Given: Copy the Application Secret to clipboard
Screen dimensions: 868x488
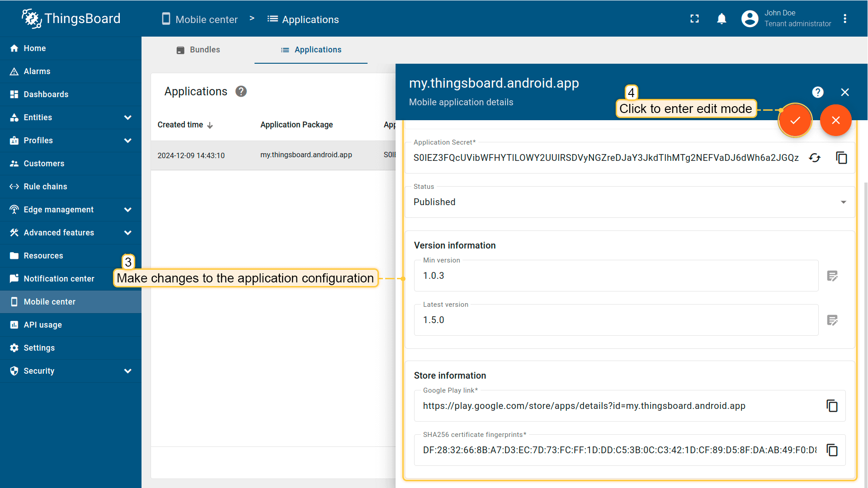Looking at the screenshot, I should coord(841,158).
